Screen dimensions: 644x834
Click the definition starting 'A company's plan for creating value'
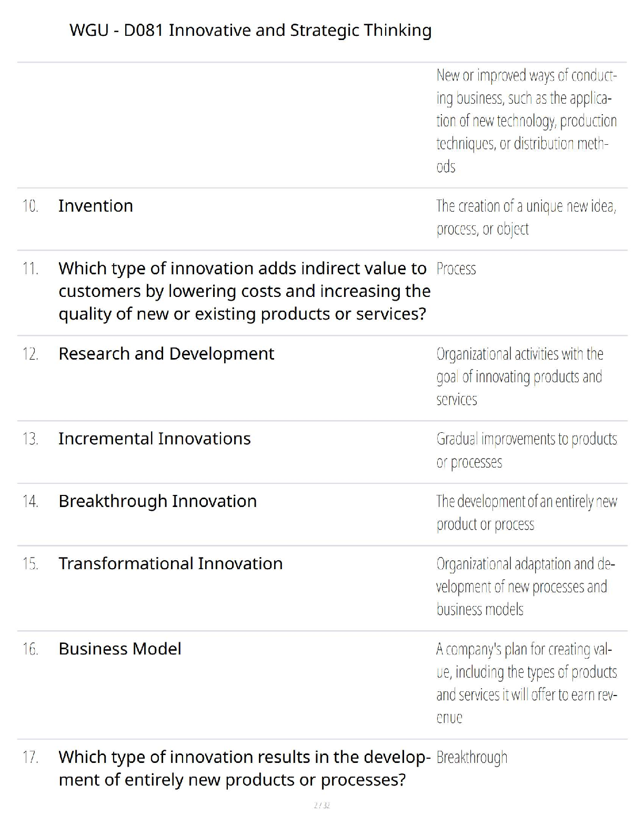(526, 683)
